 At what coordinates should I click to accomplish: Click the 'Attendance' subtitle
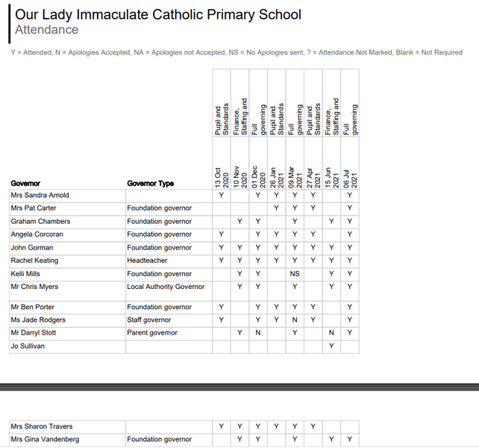click(x=47, y=30)
